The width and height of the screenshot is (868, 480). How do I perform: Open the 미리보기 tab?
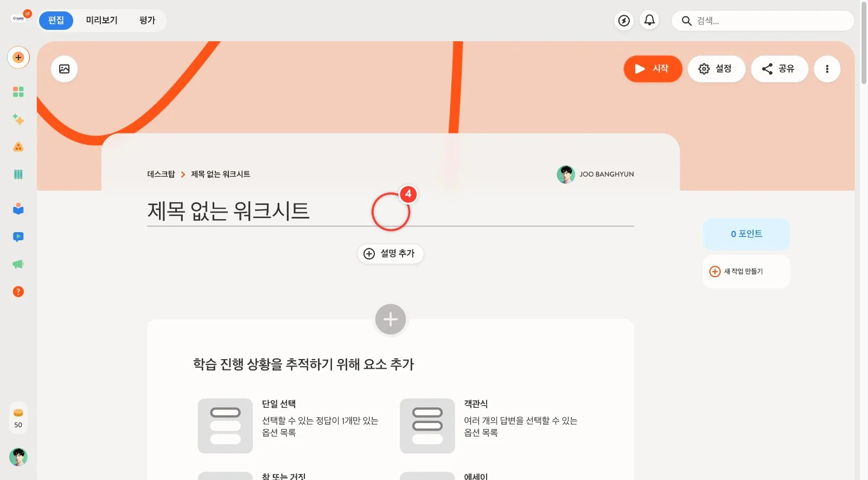[x=101, y=20]
